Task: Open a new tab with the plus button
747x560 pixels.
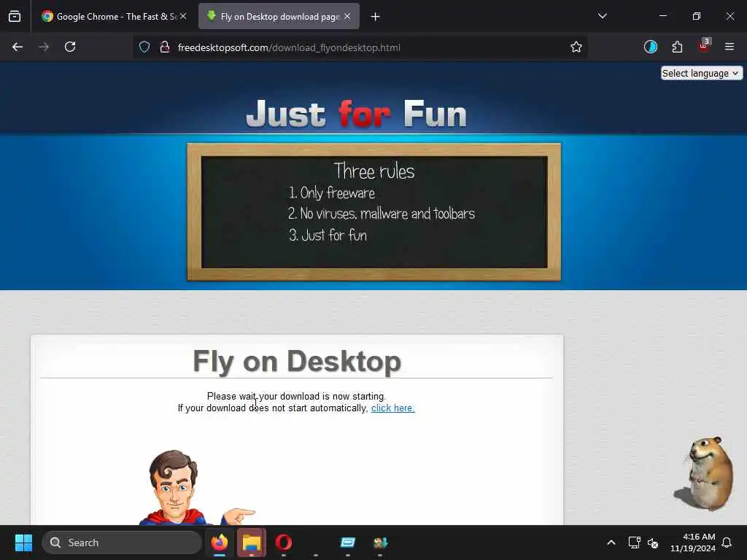Action: [376, 17]
